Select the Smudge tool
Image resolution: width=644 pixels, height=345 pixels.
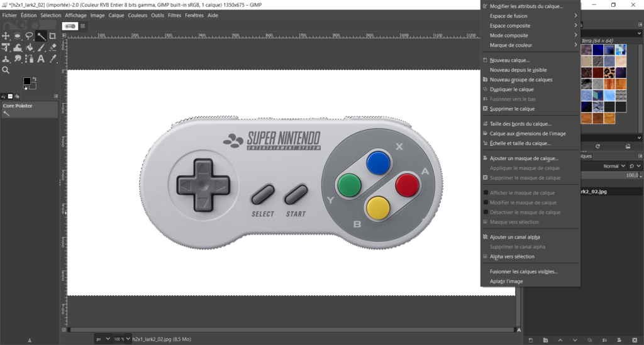[18, 59]
